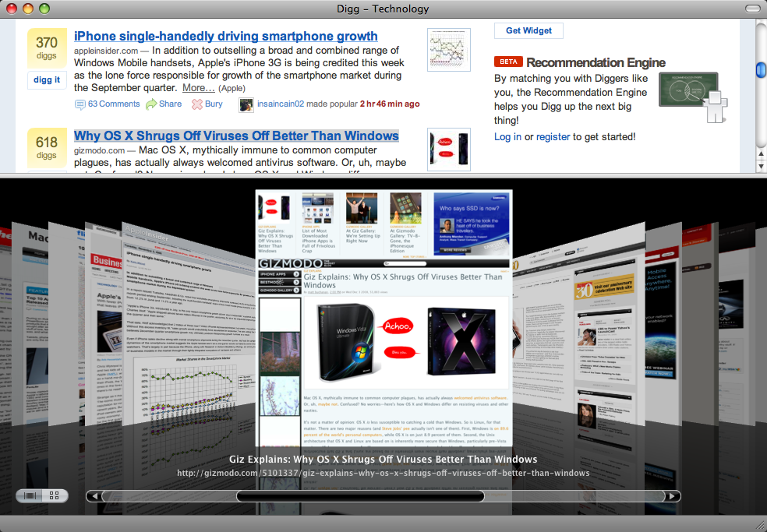This screenshot has height=532, width=767.
Task: Click the OS X viruses story thumbnail
Action: coord(448,150)
